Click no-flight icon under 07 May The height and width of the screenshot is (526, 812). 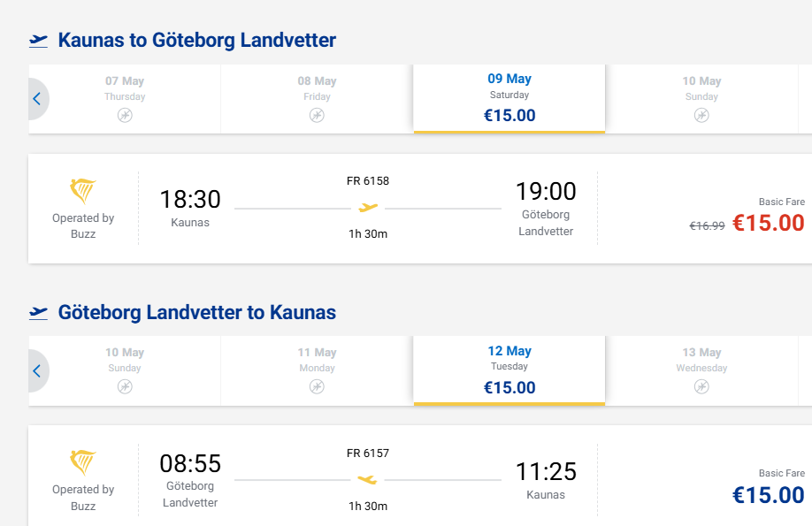pyautogui.click(x=125, y=115)
